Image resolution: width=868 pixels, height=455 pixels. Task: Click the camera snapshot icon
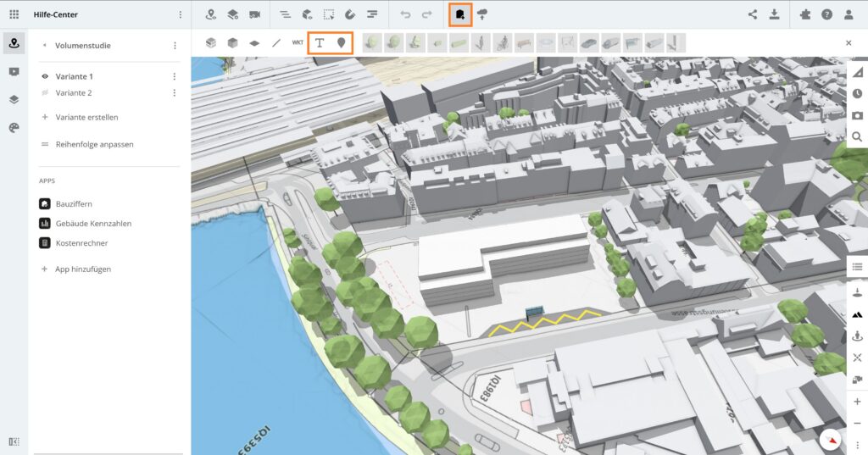tap(857, 115)
